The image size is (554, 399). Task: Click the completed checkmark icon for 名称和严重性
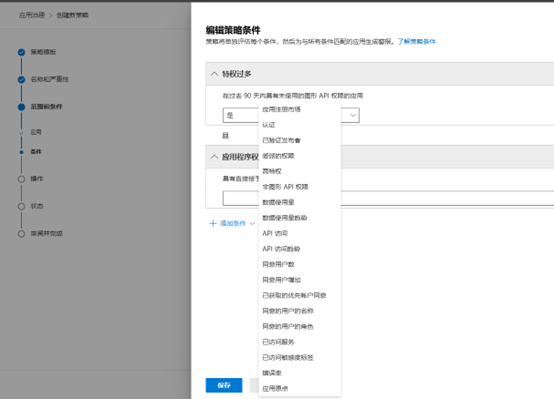[x=22, y=80]
